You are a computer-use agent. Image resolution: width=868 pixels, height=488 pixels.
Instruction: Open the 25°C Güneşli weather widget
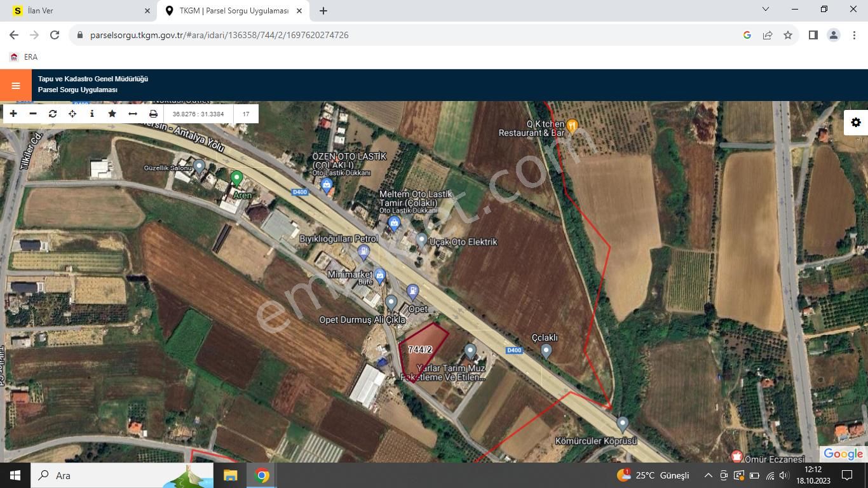tap(653, 475)
